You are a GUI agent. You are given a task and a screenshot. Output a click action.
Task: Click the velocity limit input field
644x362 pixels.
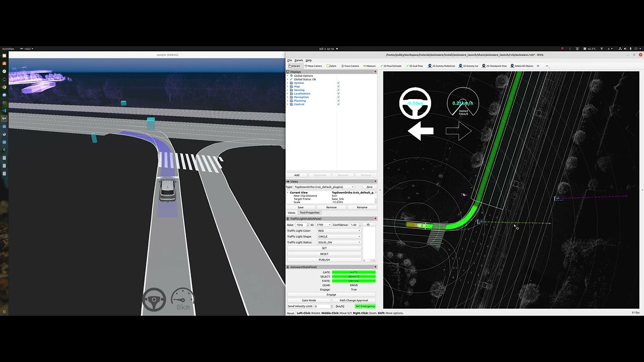323,306
